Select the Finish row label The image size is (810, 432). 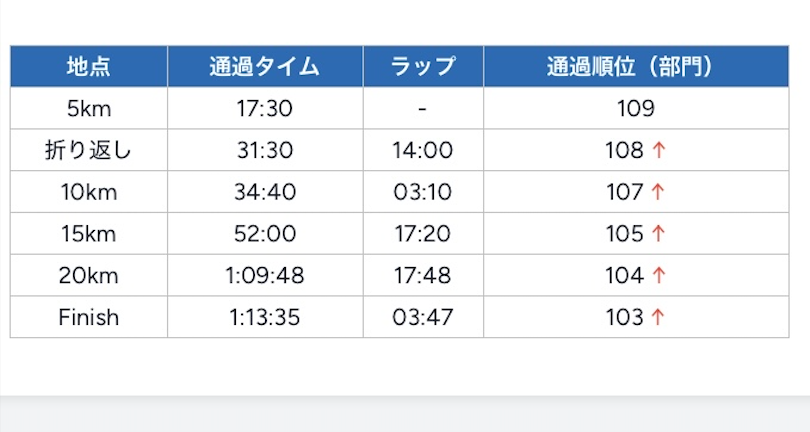[89, 318]
